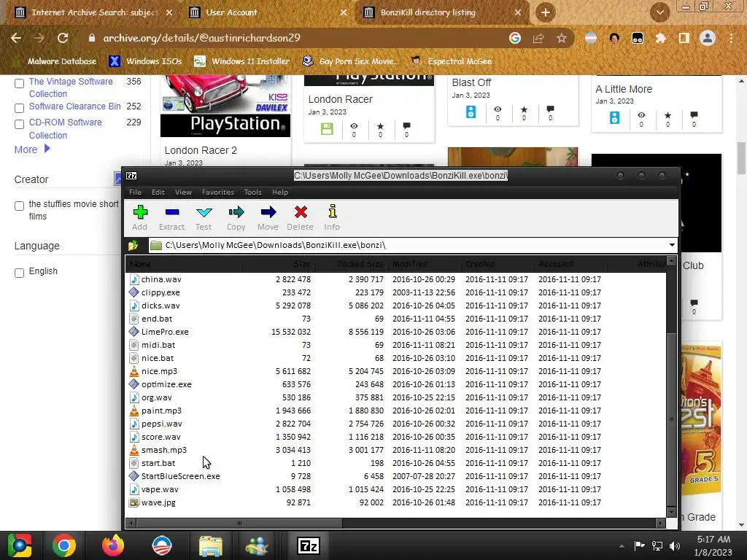Viewport: 747px width, 560px height.
Task: Open the volume speaker tray icon
Action: 675,546
